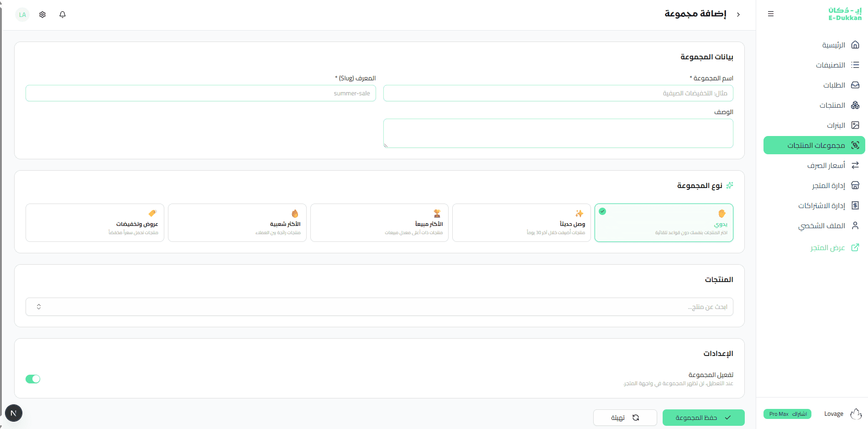868x429 pixels.
Task: Click the اسم المجموعة name input field
Action: coord(558,93)
